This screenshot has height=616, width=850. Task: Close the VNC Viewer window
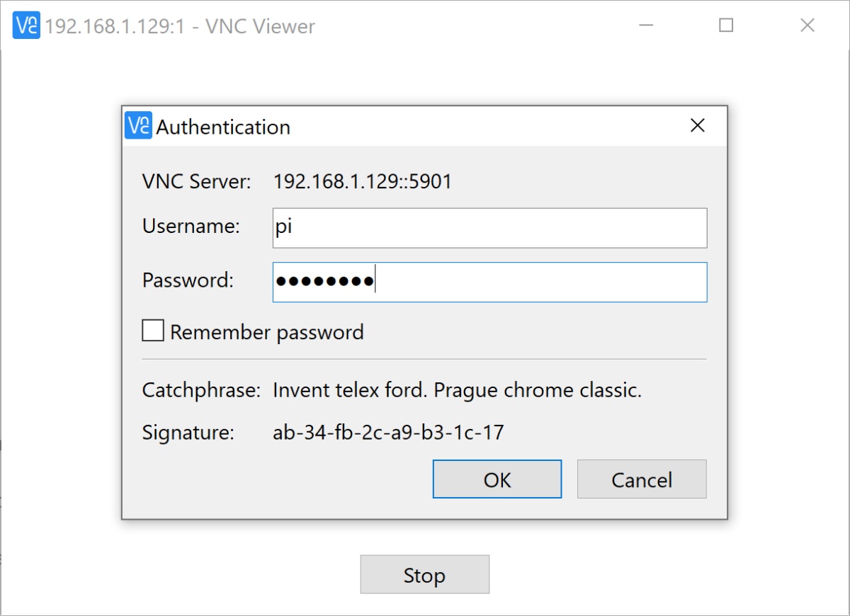[x=807, y=25]
